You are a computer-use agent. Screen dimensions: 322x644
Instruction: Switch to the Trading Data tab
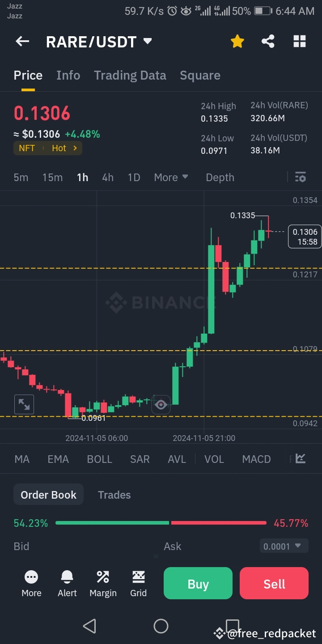click(x=130, y=75)
